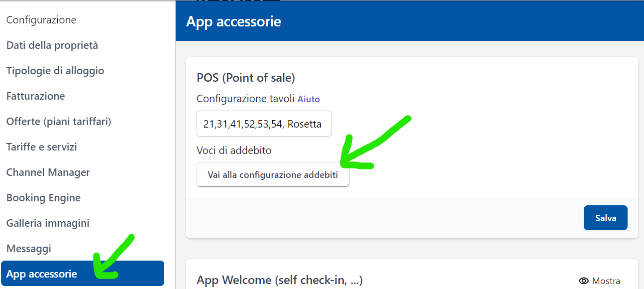This screenshot has height=289, width=644.
Task: Select the active App accessorie menu item
Action: (x=42, y=274)
